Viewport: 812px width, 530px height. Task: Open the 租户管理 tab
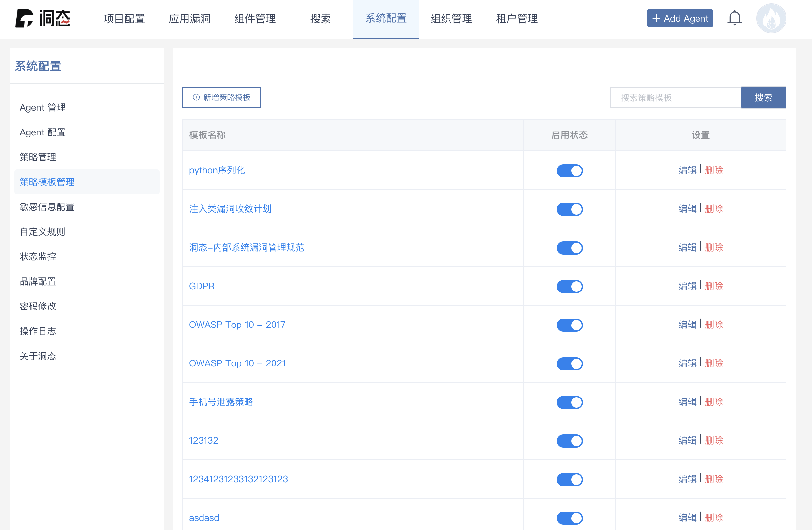click(517, 18)
